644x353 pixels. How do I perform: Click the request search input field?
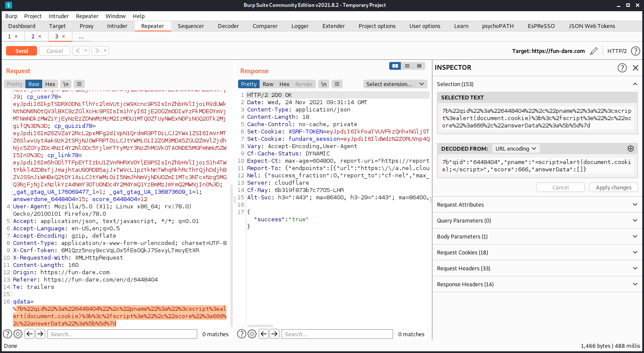pos(122,334)
